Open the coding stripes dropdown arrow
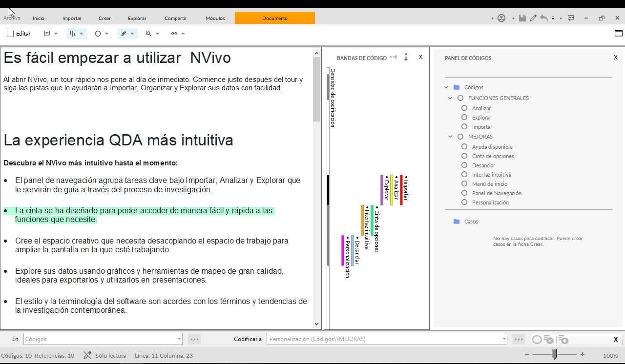Viewport: 625px width, 364px height. (82, 34)
